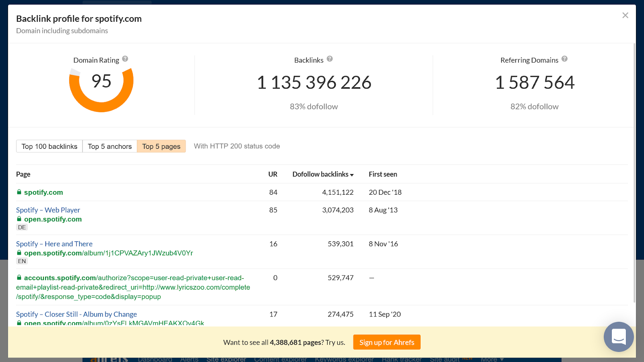Click the Sign up for Ahrefs button
The width and height of the screenshot is (644, 362).
click(x=387, y=342)
